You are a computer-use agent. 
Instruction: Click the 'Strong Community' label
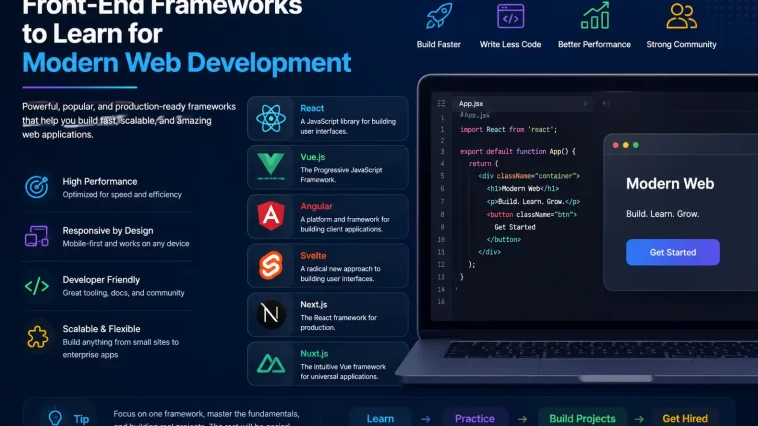point(681,44)
